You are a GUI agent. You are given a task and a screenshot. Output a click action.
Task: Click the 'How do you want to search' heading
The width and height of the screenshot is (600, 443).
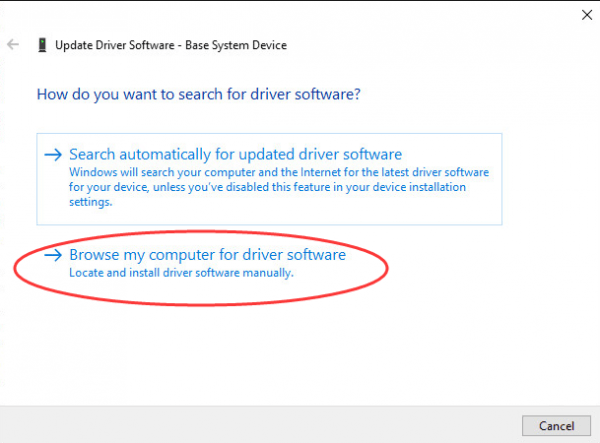click(198, 95)
